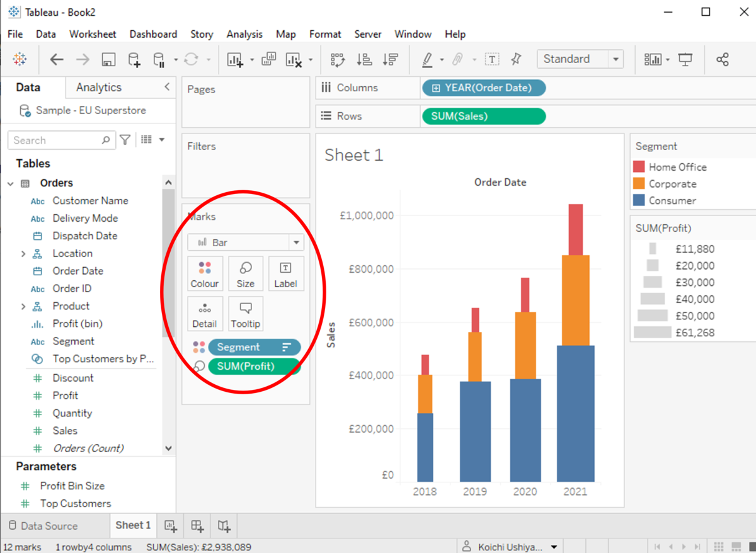Select the Profit (bin) field
The image size is (756, 553).
coord(77,324)
